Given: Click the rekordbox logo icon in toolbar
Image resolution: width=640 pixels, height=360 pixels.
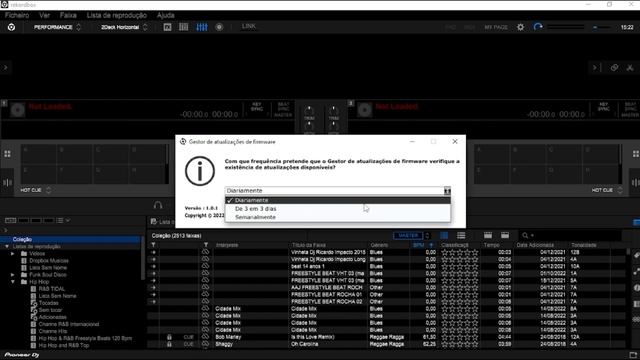Looking at the screenshot, I should click(11, 27).
